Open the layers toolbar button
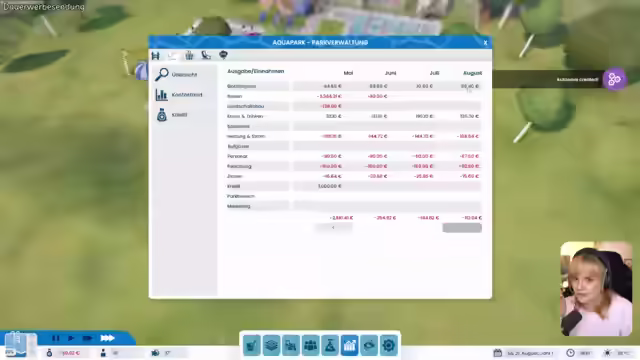Viewport: 640px width, 360px height. click(271, 346)
